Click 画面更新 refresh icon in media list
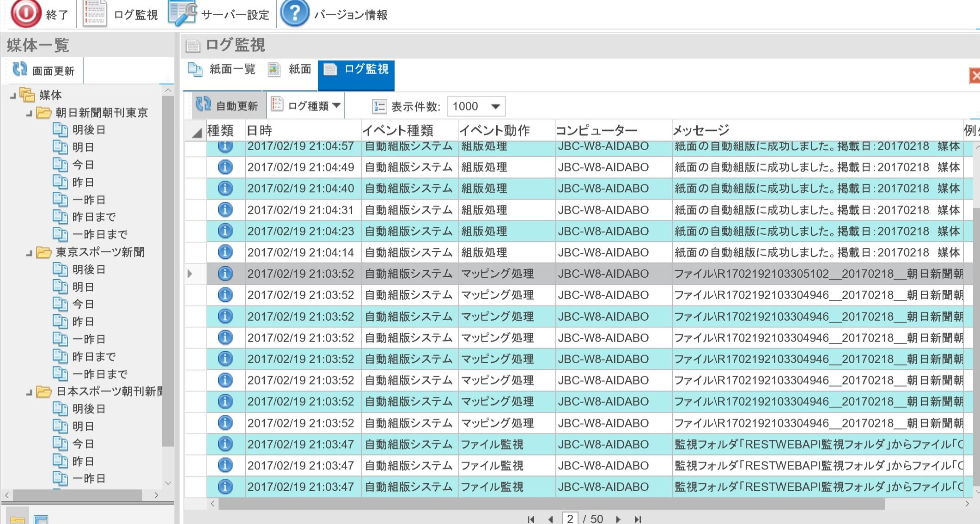 [x=20, y=69]
